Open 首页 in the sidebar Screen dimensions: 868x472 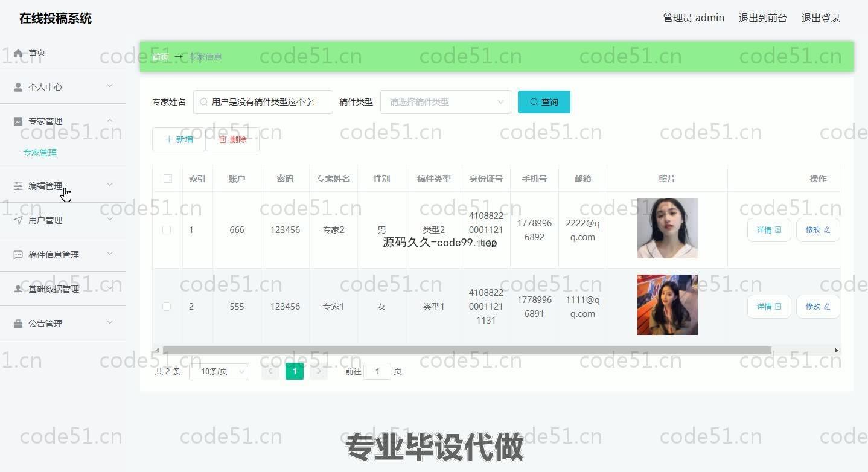pos(63,53)
